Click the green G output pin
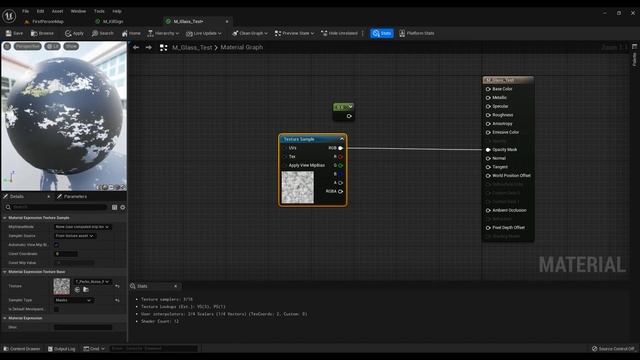640x360 pixels. 340,165
